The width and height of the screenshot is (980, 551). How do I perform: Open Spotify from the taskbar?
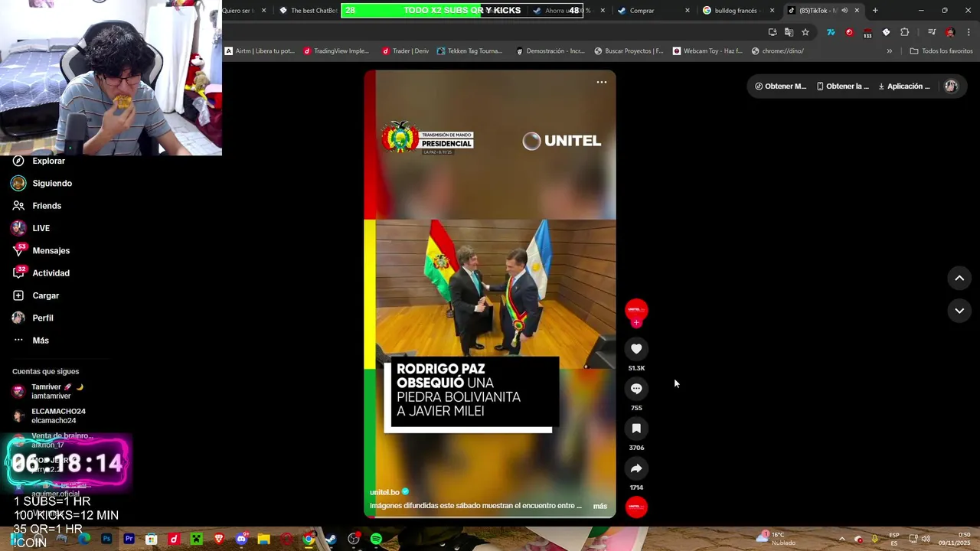point(376,539)
